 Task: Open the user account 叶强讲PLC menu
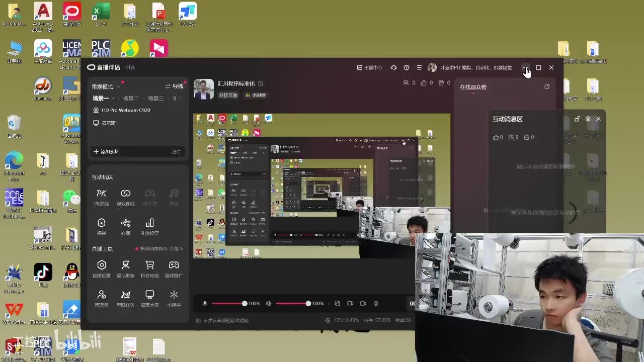(x=470, y=67)
